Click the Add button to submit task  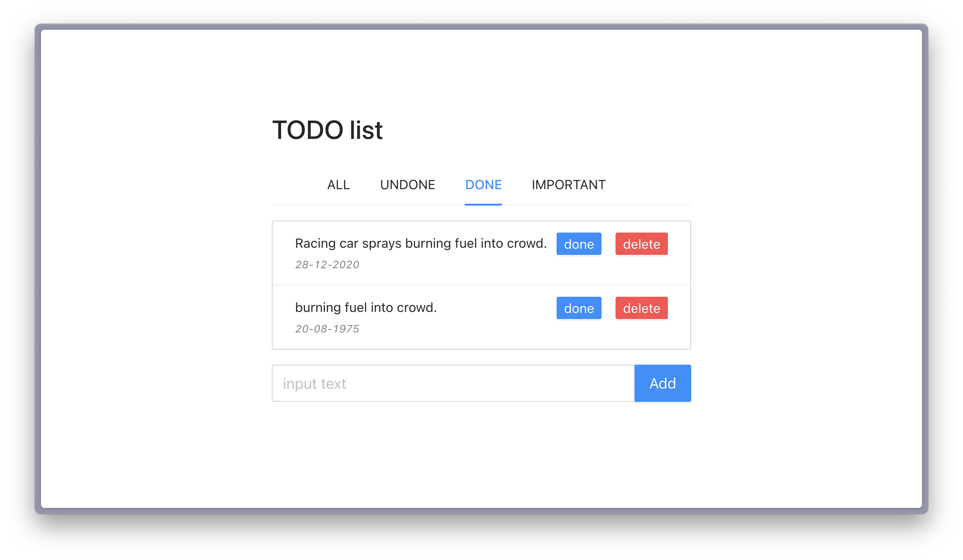(662, 383)
